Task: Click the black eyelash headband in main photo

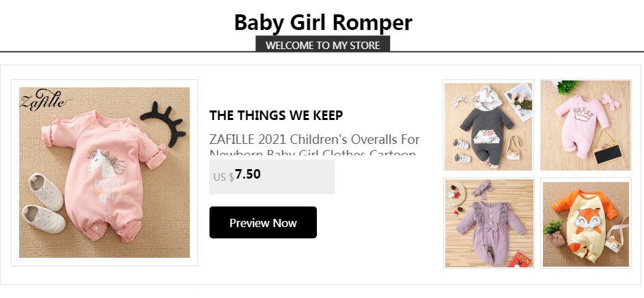Action: point(165,123)
